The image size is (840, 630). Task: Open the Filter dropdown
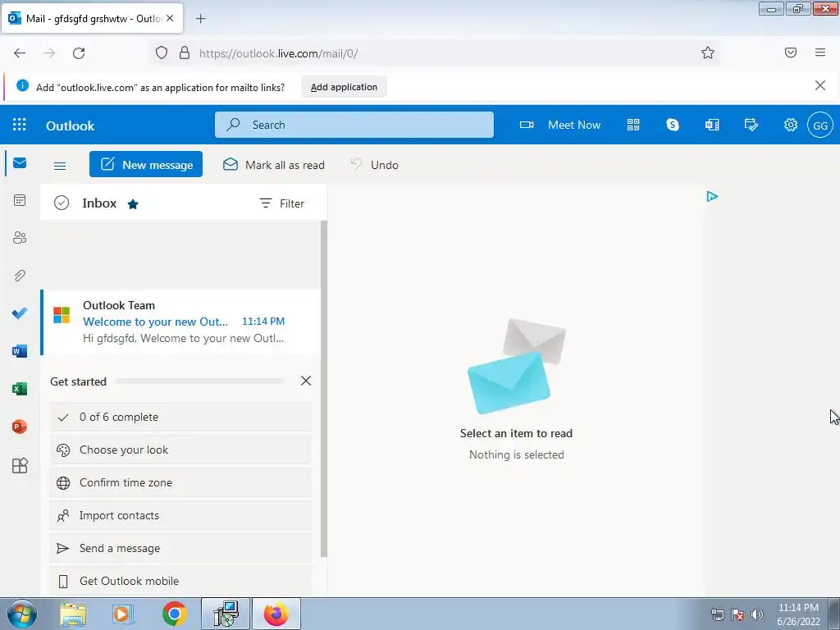click(282, 203)
